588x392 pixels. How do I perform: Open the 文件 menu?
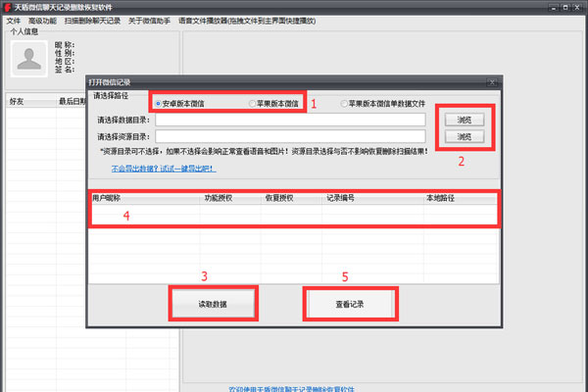coord(14,20)
